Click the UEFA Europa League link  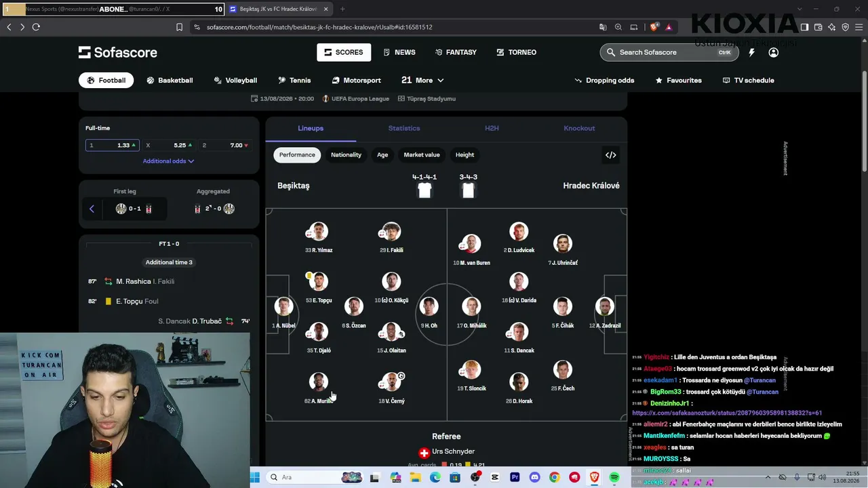(355, 99)
